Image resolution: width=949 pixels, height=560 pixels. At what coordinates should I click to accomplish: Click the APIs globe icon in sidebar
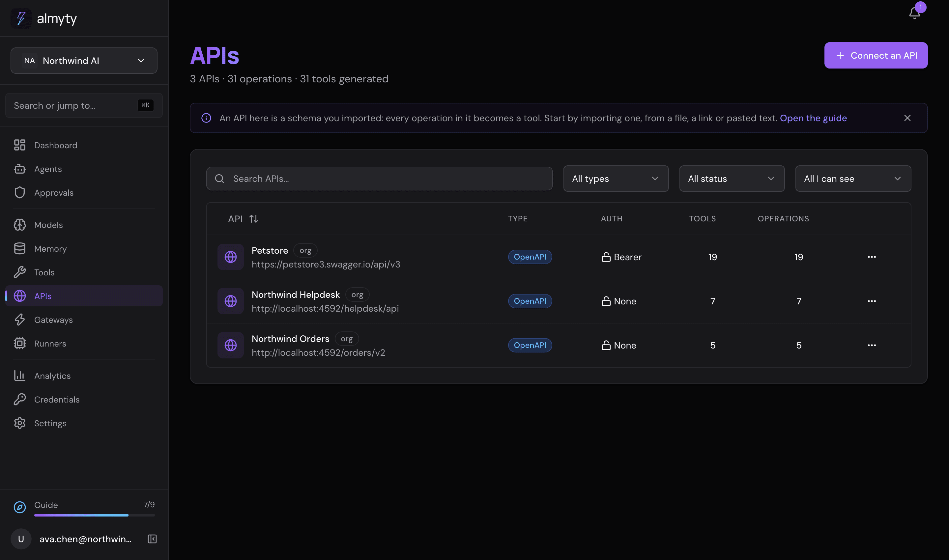(x=20, y=296)
